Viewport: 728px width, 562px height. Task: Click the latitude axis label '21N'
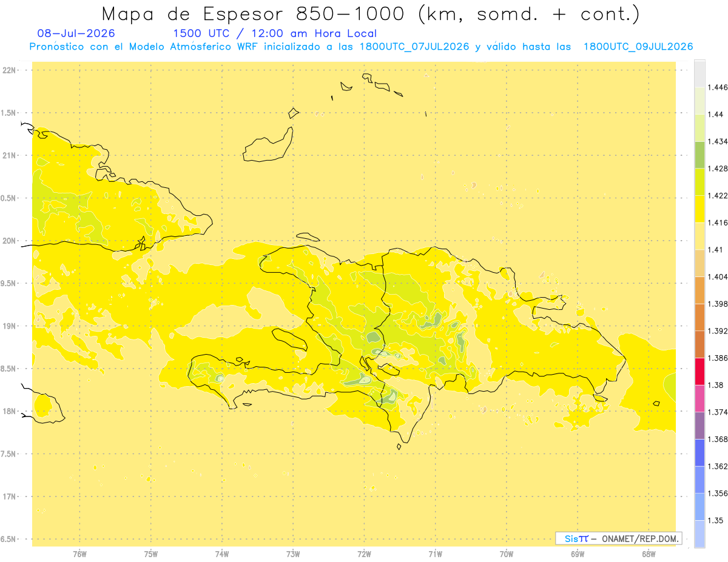tap(9, 156)
